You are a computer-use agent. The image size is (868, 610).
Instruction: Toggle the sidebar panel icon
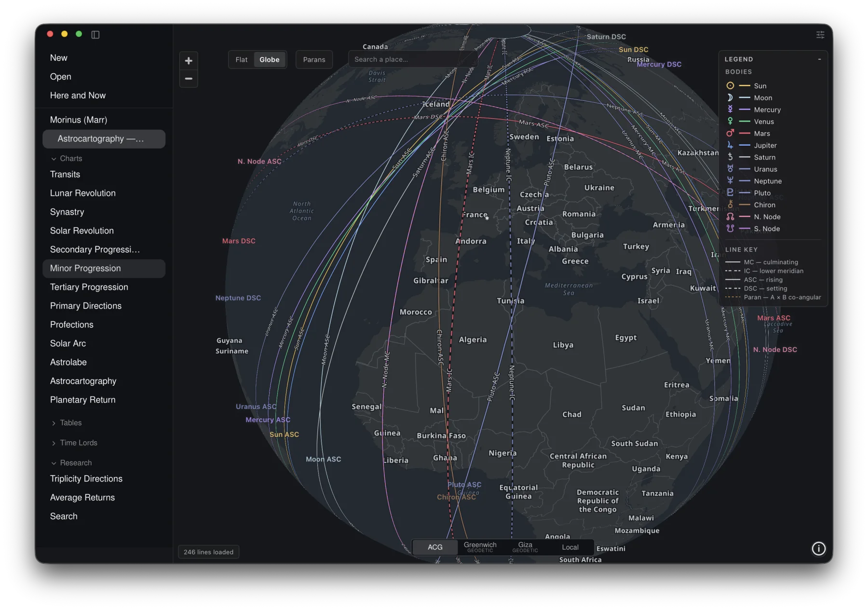point(95,35)
